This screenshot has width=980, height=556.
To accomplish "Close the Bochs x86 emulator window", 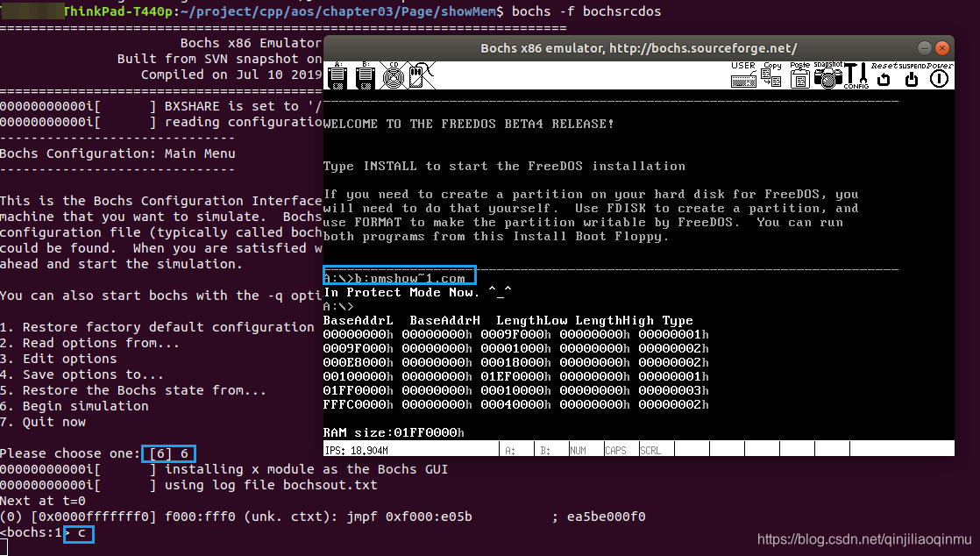I will pyautogui.click(x=942, y=48).
